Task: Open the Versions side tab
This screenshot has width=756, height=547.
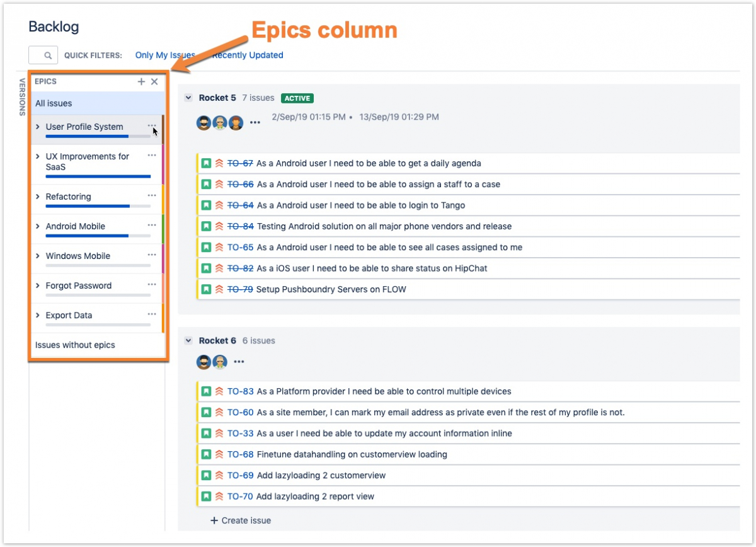Action: tap(22, 96)
